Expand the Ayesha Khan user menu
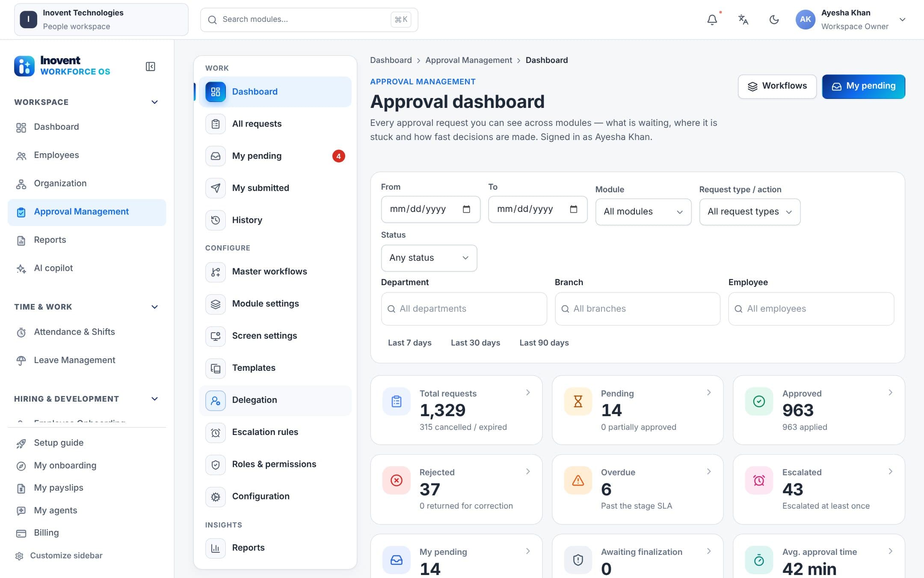The height and width of the screenshot is (578, 924). (x=902, y=20)
